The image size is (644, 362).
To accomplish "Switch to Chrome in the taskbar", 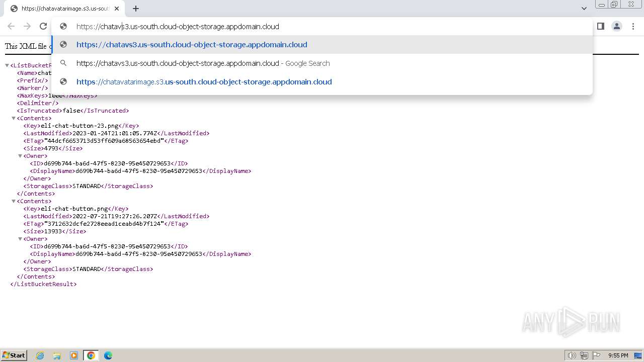I will tap(91, 355).
